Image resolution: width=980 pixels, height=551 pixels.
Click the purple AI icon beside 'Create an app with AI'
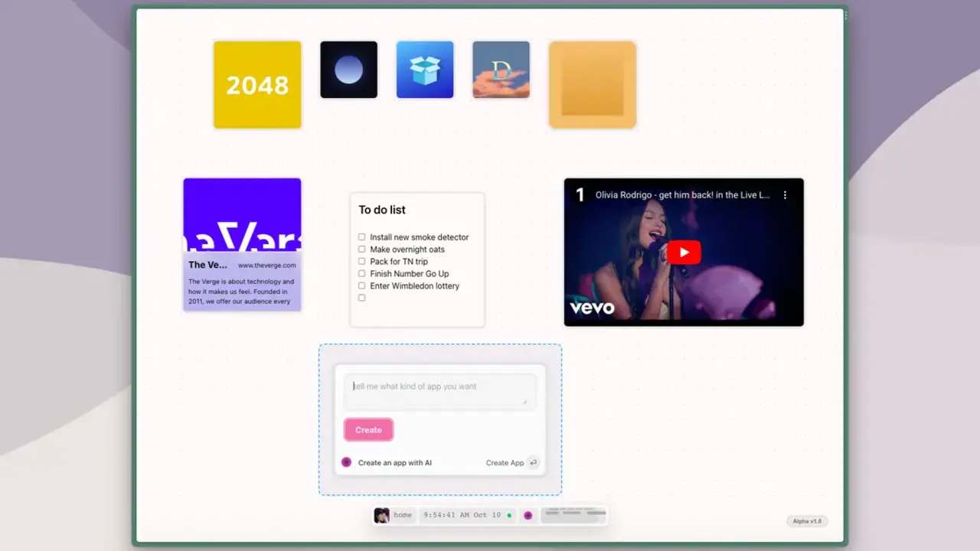point(346,462)
